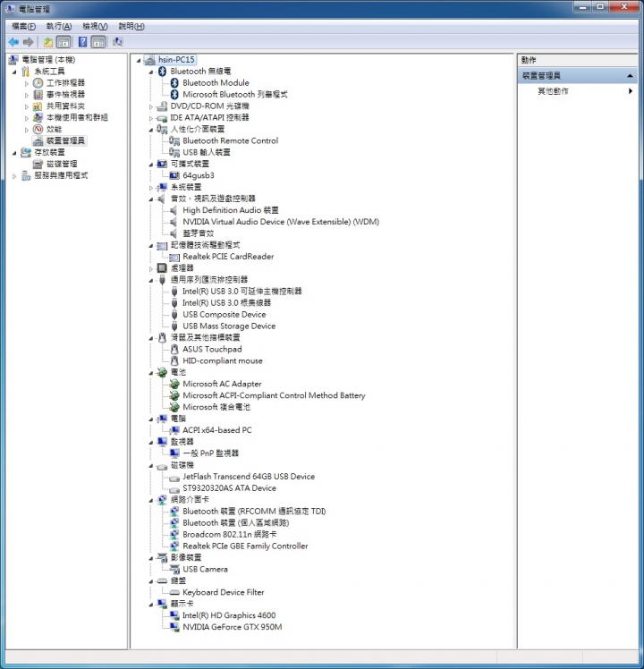The width and height of the screenshot is (644, 669).
Task: Click the Bluetooth Module device icon
Action: [x=174, y=83]
